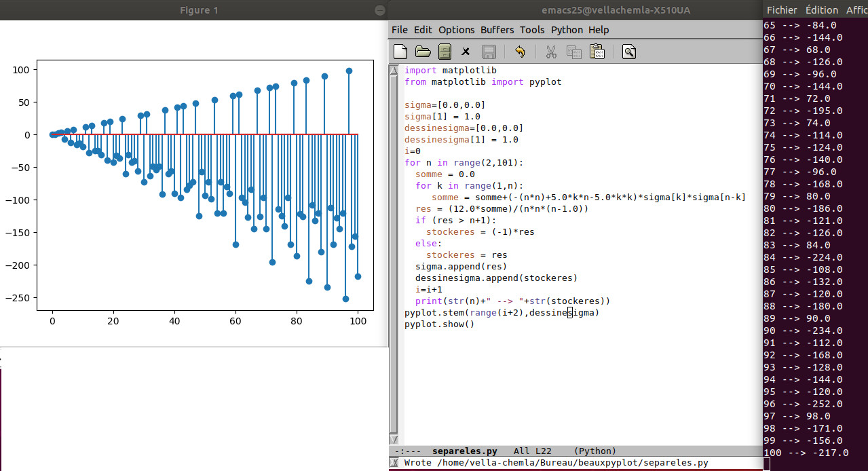Screen dimensions: 868x471
Task: Open the File menu in Emacs
Action: tap(400, 30)
